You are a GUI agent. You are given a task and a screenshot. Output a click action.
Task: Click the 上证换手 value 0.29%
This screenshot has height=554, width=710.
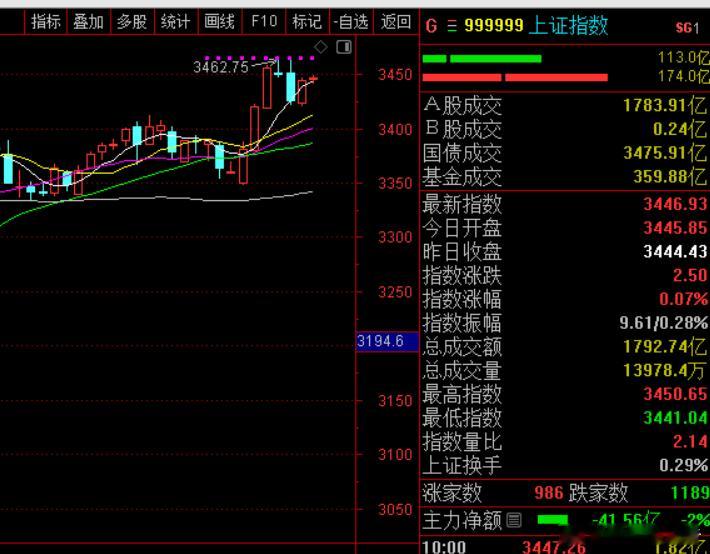point(683,465)
